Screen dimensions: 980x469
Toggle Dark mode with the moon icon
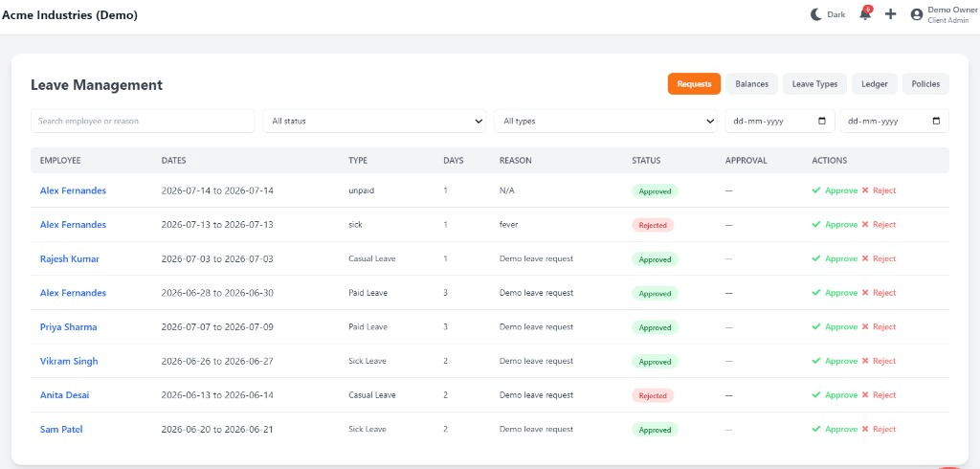tap(816, 14)
